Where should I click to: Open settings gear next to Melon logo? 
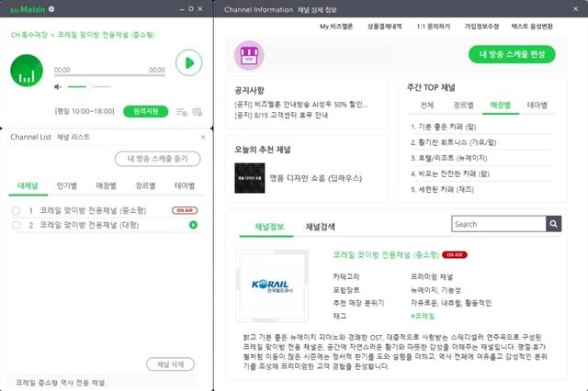tap(51, 9)
